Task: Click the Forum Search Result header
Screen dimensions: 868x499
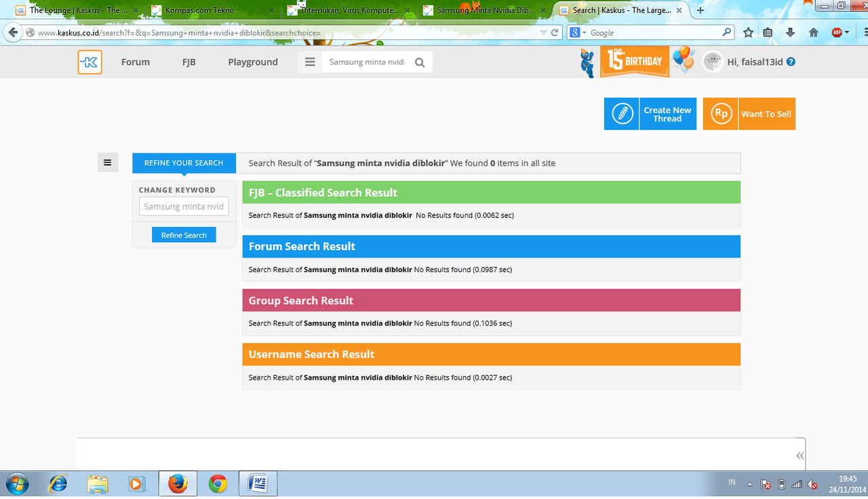Action: tap(491, 246)
